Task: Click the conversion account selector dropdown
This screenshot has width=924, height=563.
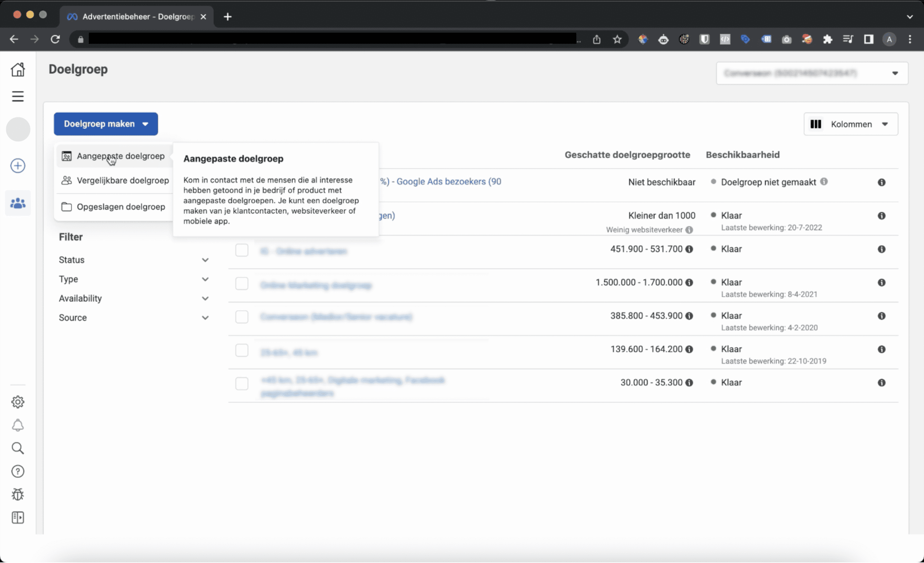Action: click(x=811, y=73)
